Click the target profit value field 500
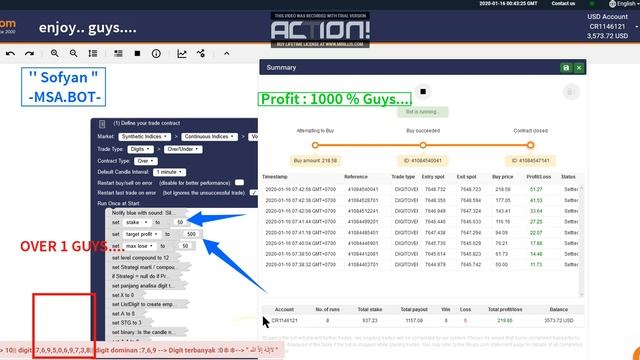This screenshot has height=360, width=640. tap(191, 234)
